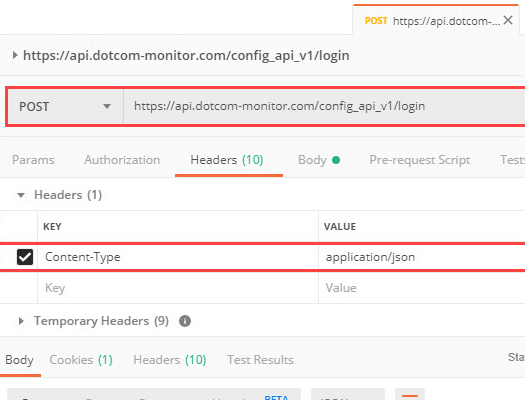The width and height of the screenshot is (525, 400).
Task: View the Test Results tab
Action: tap(260, 360)
